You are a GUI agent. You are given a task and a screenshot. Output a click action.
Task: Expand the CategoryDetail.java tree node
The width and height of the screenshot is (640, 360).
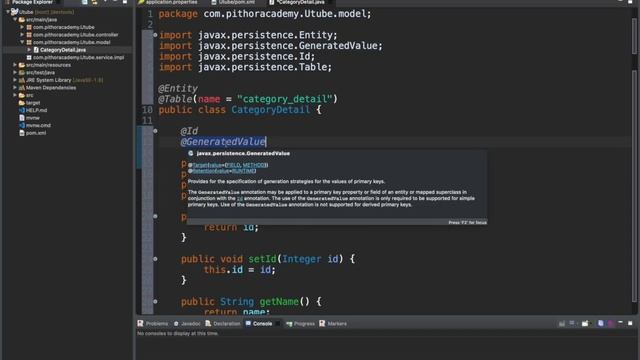tap(29, 50)
